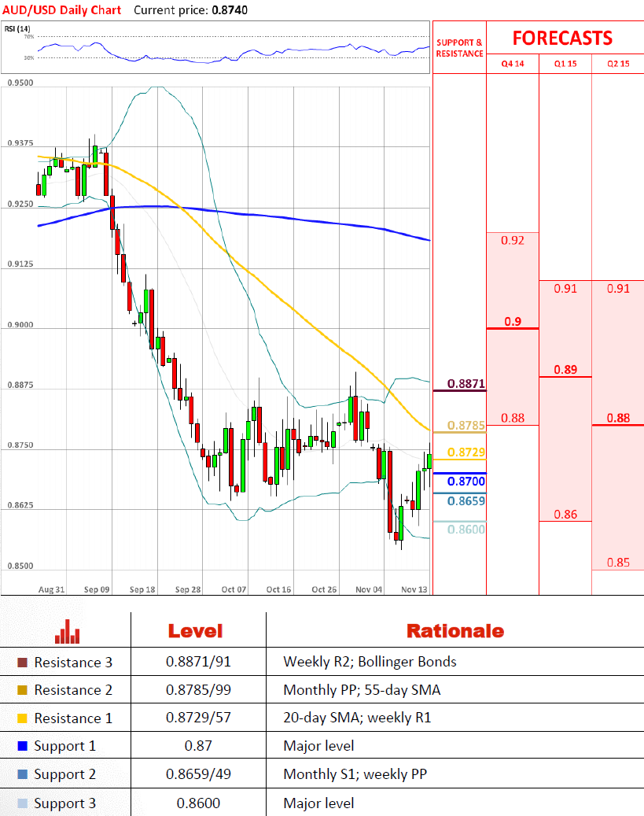This screenshot has height=816, width=644.
Task: Click the 0.8600 level cell in table
Action: point(198,803)
